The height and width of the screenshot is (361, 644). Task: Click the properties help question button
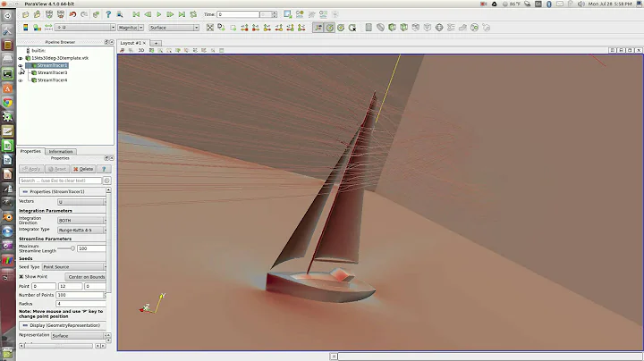(x=104, y=169)
